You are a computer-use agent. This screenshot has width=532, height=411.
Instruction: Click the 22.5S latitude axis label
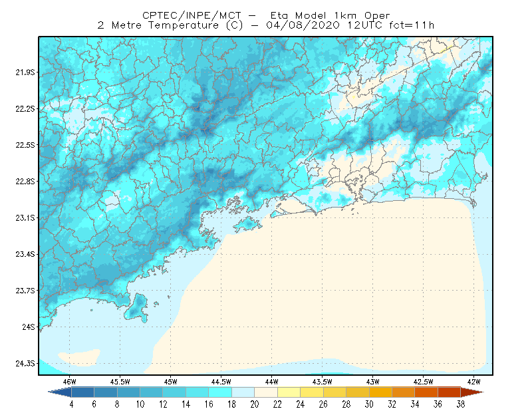pyautogui.click(x=25, y=145)
